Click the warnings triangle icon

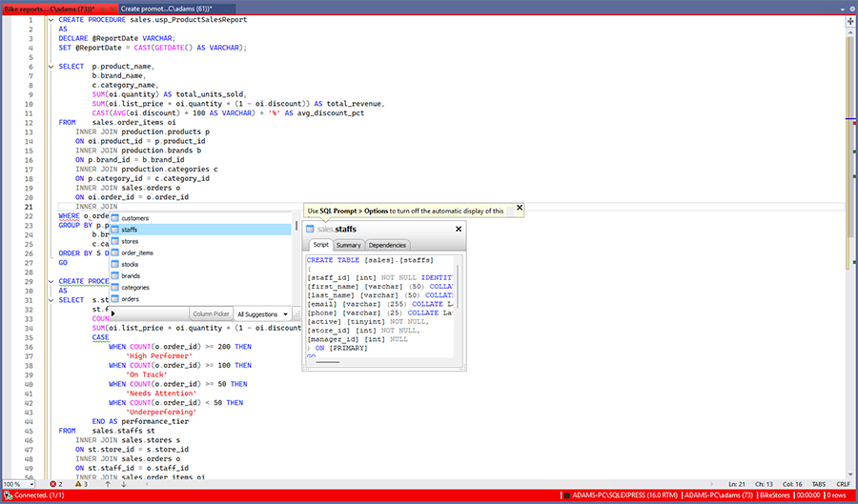point(76,484)
